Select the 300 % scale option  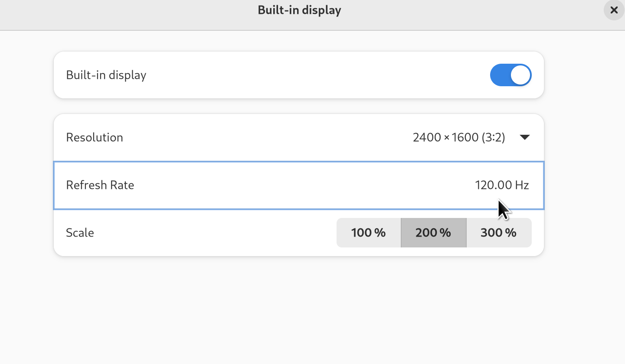498,233
